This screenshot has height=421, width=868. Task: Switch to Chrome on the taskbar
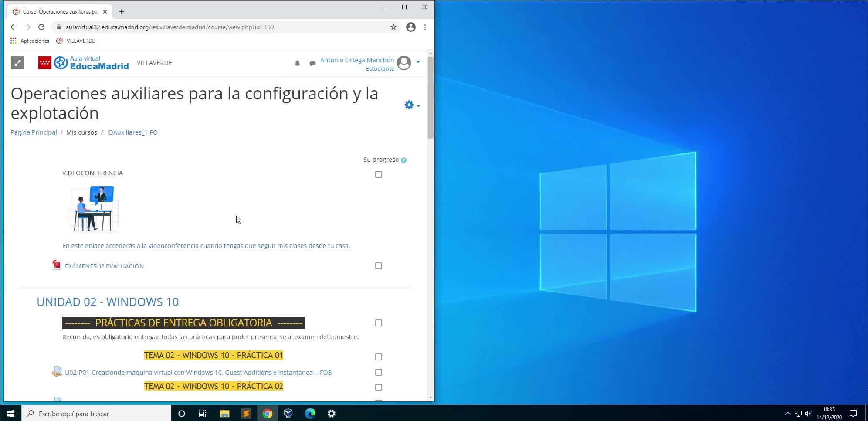(x=267, y=413)
